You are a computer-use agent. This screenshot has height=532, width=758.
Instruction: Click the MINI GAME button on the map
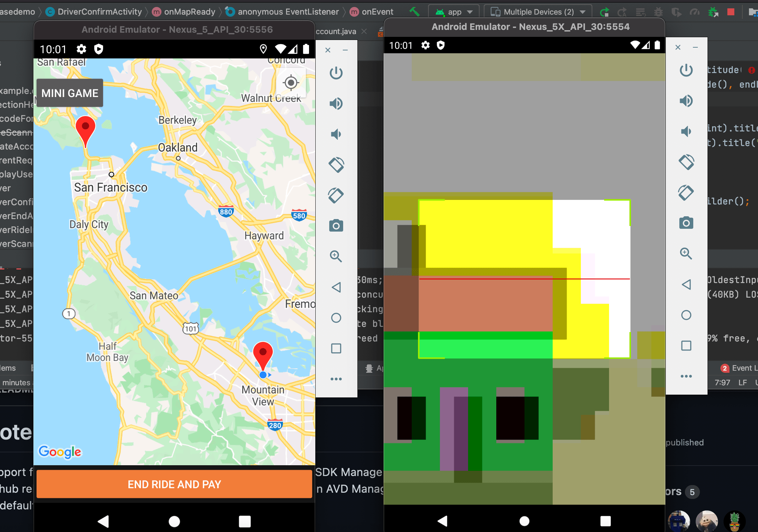point(69,93)
